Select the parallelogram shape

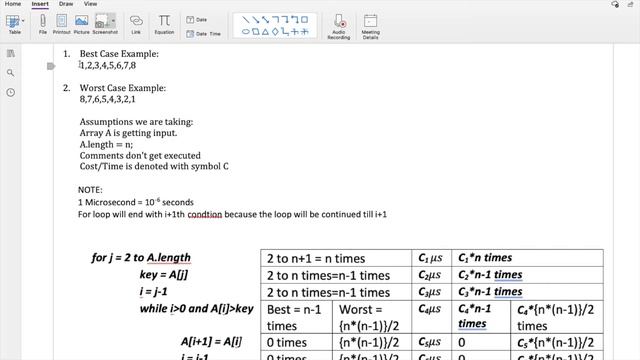point(256,31)
